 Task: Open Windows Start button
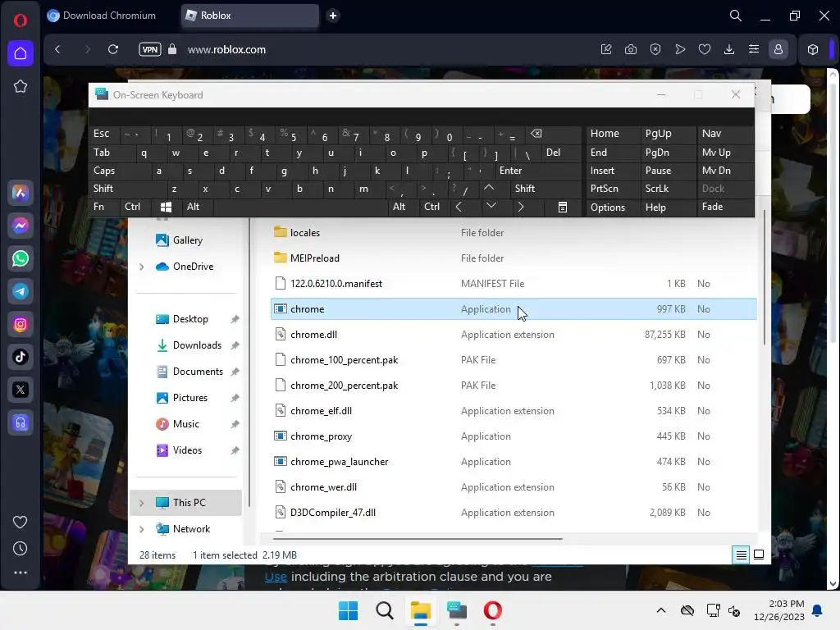348,610
